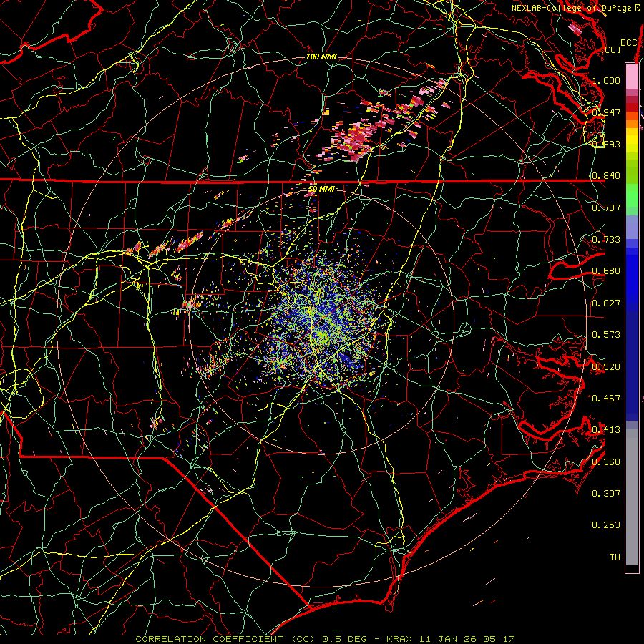The image size is (644, 644).
Task: Select the 0.573 scale value
Action: (x=606, y=335)
